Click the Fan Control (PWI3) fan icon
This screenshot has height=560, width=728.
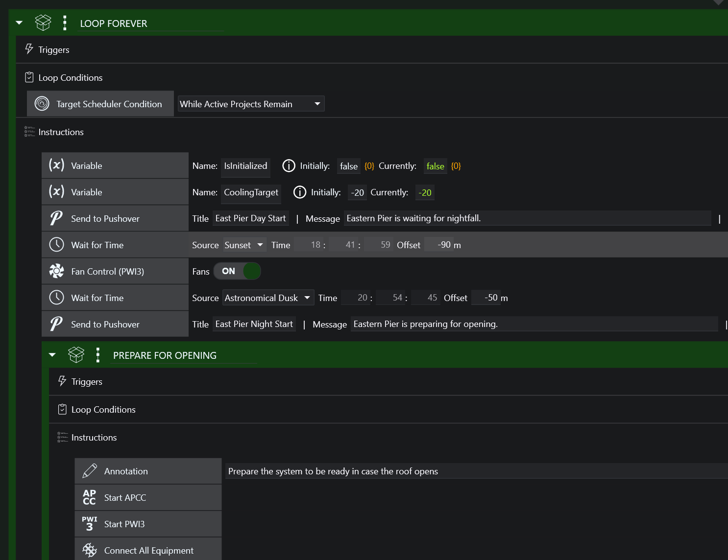[56, 271]
